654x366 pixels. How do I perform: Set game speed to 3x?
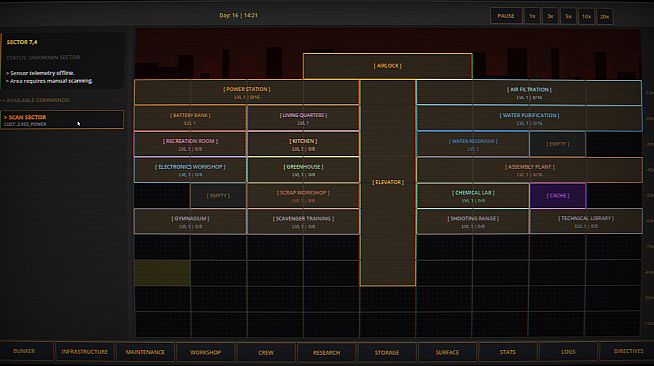pos(550,16)
